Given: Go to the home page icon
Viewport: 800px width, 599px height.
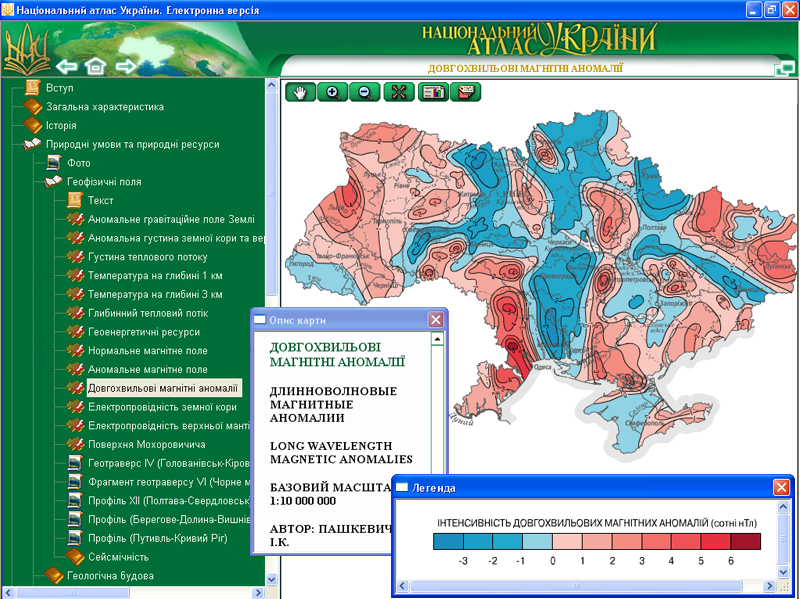Looking at the screenshot, I should [x=96, y=66].
